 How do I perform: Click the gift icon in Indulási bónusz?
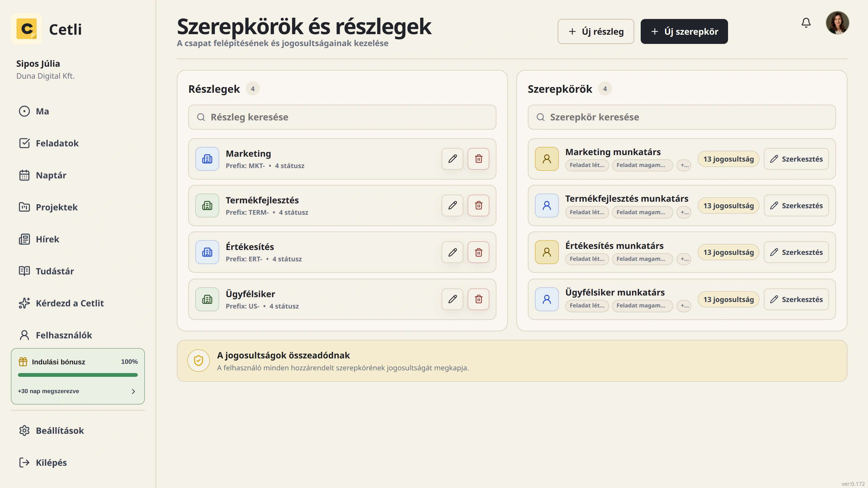23,362
